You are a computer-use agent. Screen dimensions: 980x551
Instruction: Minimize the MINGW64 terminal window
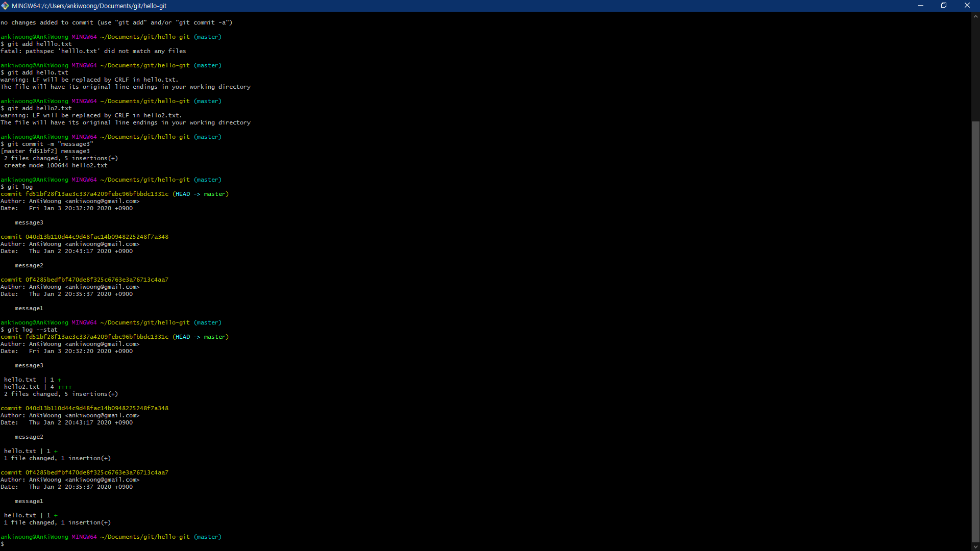(x=921, y=6)
